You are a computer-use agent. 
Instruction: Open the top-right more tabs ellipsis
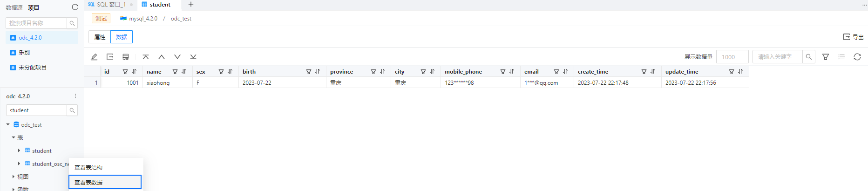point(865,5)
